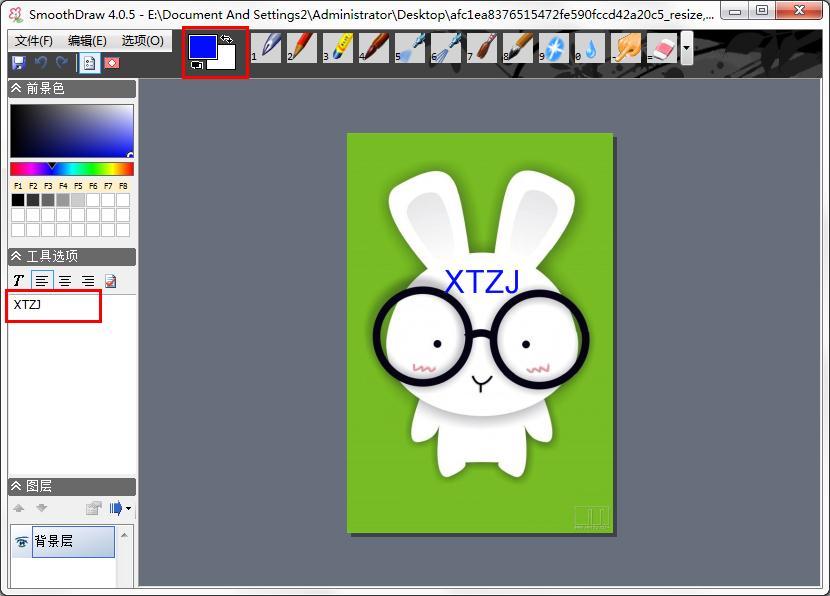Reset colors to default black and white

click(x=196, y=65)
